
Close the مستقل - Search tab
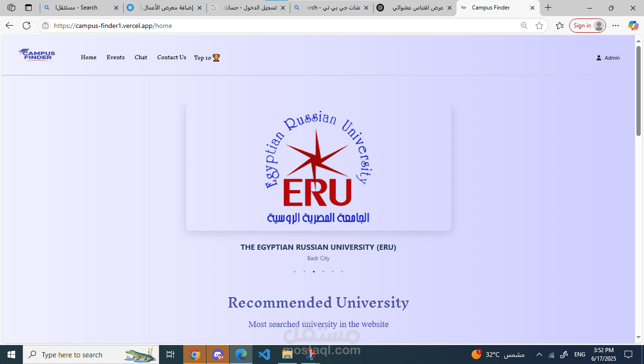(x=117, y=8)
